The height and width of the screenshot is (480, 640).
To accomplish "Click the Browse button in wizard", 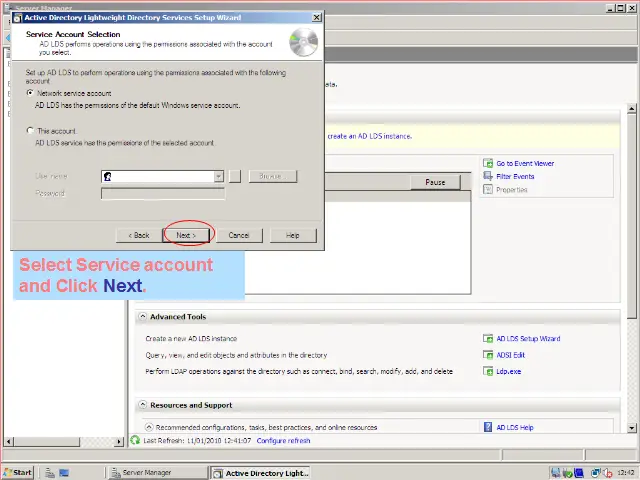I will 273,176.
